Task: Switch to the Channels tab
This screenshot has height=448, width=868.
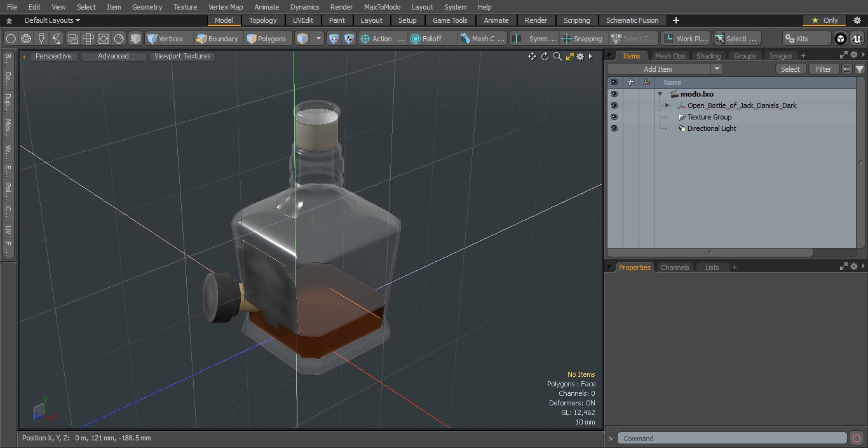Action: pos(675,268)
